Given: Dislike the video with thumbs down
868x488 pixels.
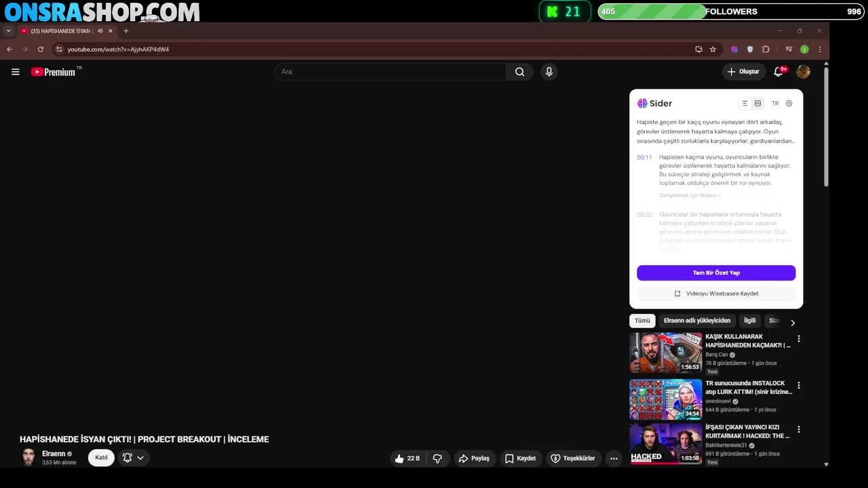Looking at the screenshot, I should pyautogui.click(x=437, y=459).
